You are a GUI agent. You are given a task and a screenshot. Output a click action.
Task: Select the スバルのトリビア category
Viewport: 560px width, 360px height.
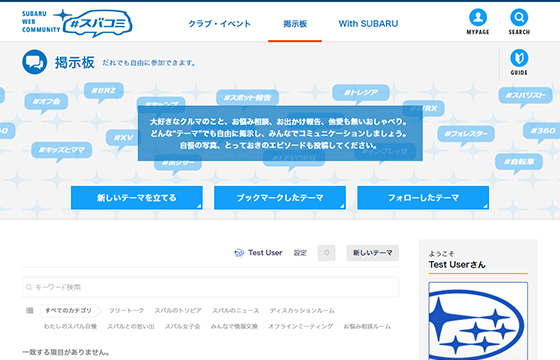[178, 310]
